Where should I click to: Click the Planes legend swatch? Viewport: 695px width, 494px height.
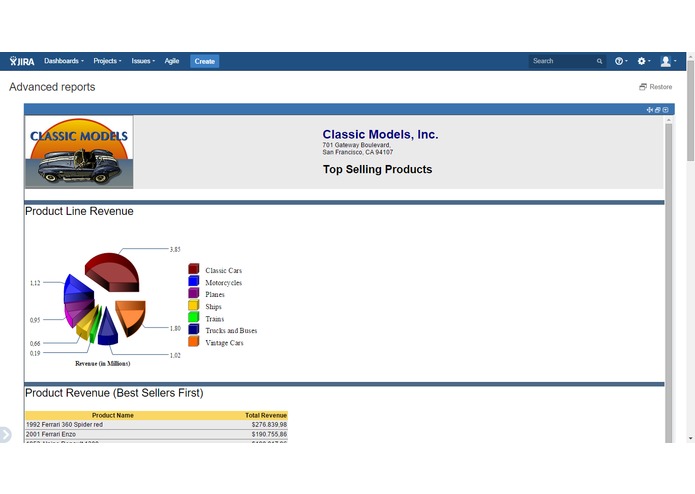[x=193, y=293]
